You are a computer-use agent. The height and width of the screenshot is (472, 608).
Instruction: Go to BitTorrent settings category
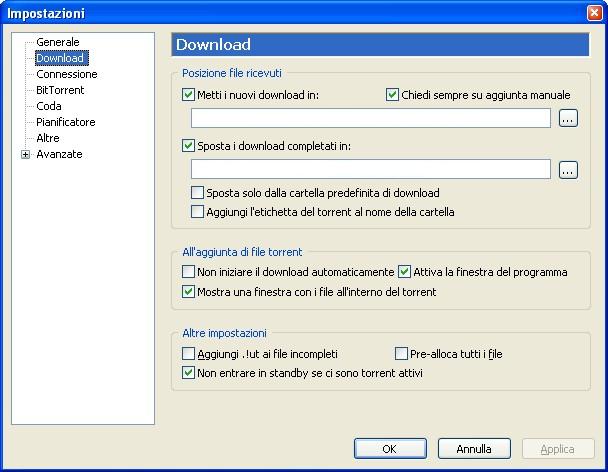tap(60, 90)
